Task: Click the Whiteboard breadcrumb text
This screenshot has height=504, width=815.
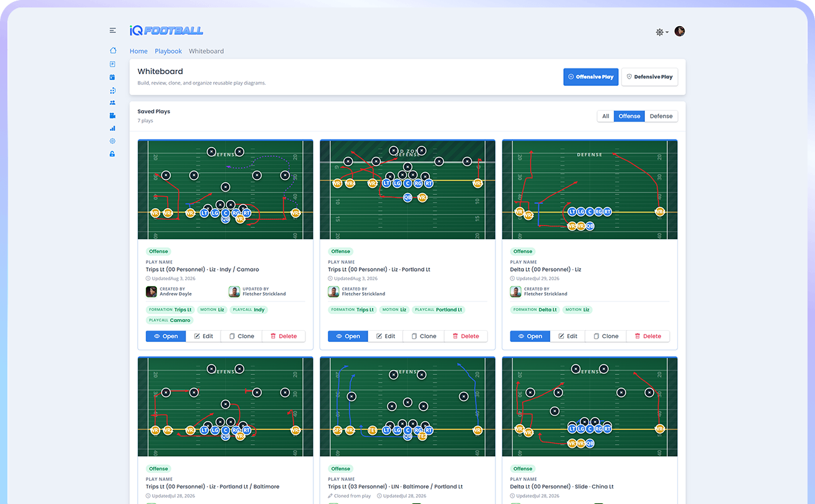Action: coord(206,51)
